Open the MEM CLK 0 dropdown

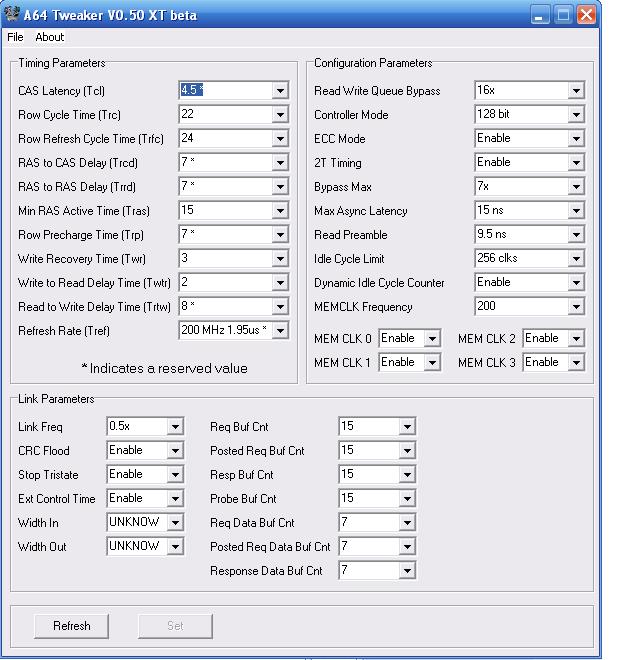tap(432, 338)
